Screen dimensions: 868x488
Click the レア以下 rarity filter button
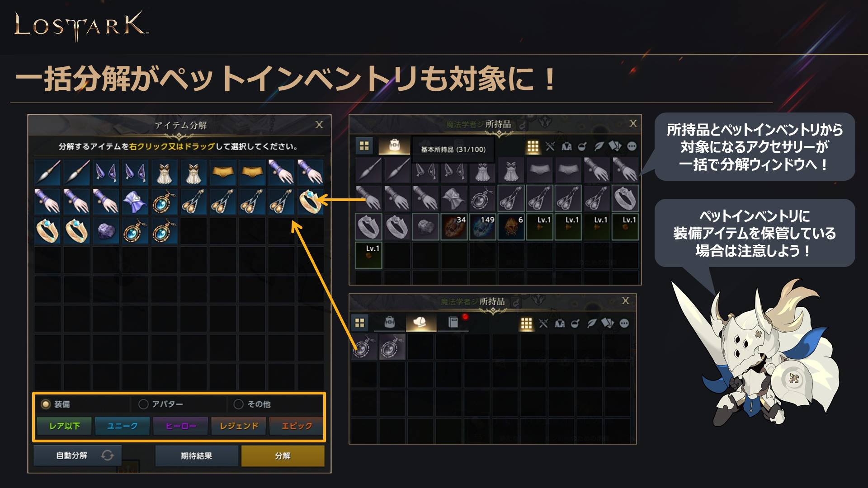[64, 426]
